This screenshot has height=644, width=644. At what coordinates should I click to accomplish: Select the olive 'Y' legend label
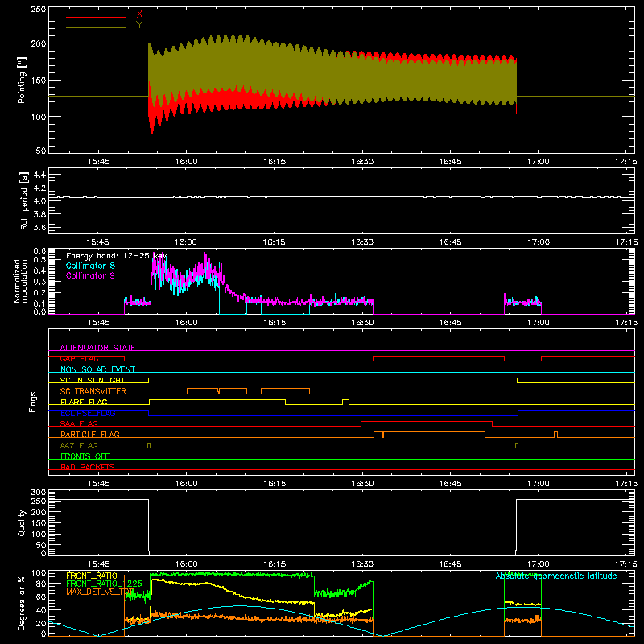(x=139, y=25)
